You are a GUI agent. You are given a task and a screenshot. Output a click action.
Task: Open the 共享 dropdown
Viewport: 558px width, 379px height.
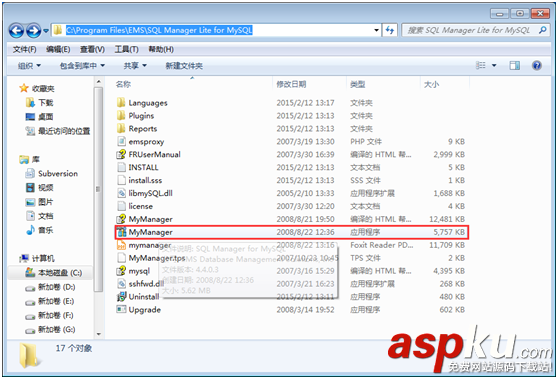pos(135,65)
